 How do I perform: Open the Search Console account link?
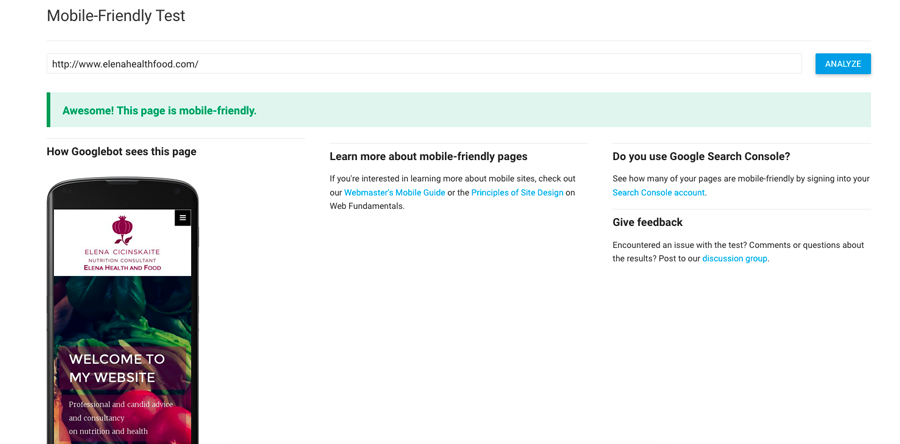[x=658, y=193]
